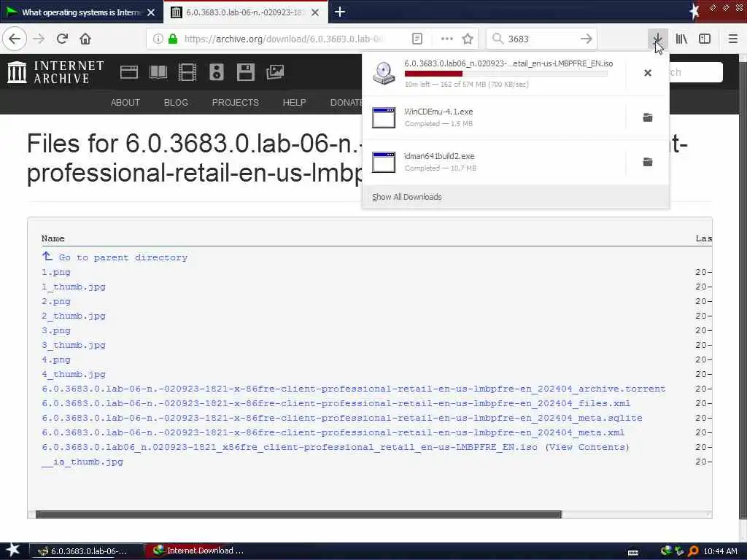The width and height of the screenshot is (747, 560).
Task: Open the 2.png file link
Action: pyautogui.click(x=55, y=301)
